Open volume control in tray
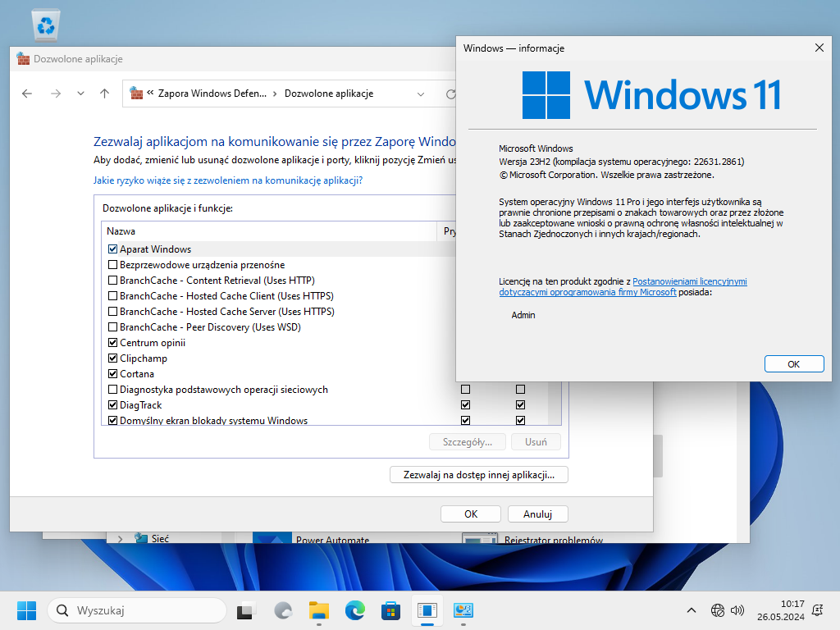Screen dimensions: 840x630 [737, 610]
